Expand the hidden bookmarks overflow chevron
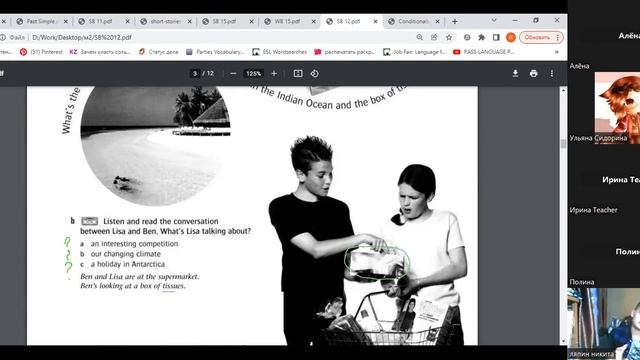 pyautogui.click(x=556, y=52)
